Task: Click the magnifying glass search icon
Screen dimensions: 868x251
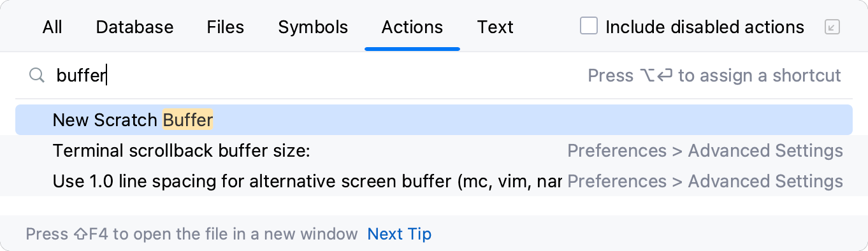Action: pos(36,76)
